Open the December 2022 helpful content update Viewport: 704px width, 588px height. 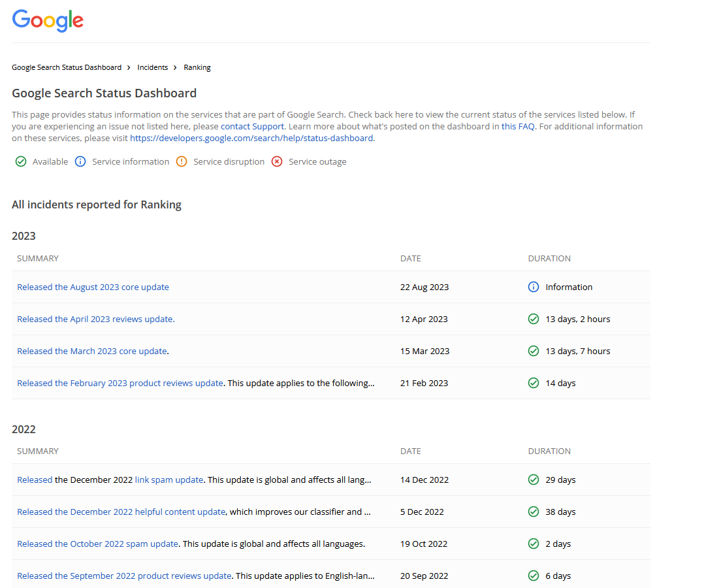point(121,512)
